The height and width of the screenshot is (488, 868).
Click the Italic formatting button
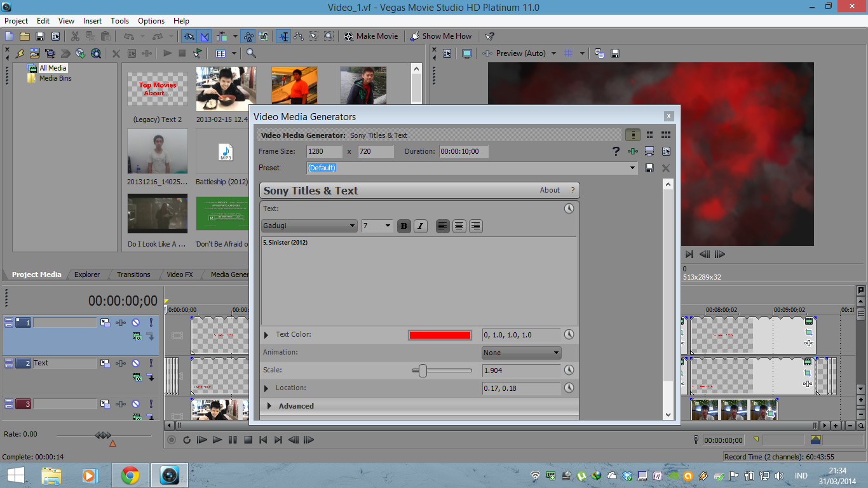(421, 226)
